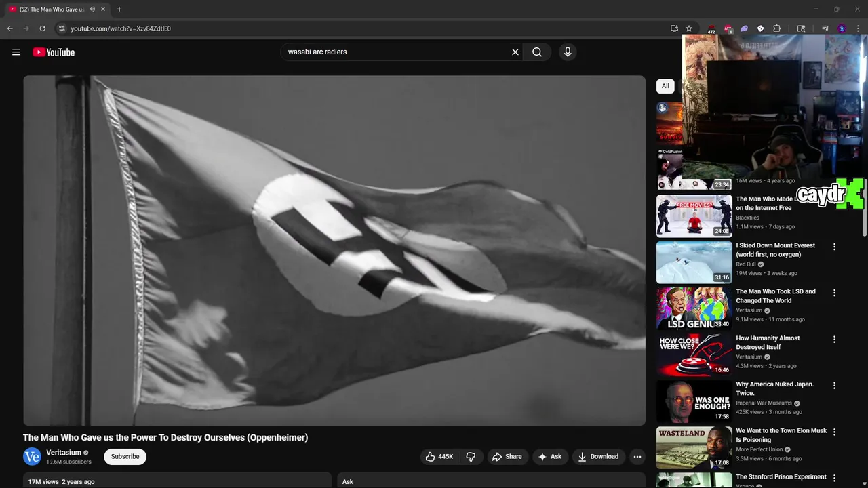This screenshot has height=488, width=868.
Task: Click the magnifier search button
Action: click(x=537, y=52)
